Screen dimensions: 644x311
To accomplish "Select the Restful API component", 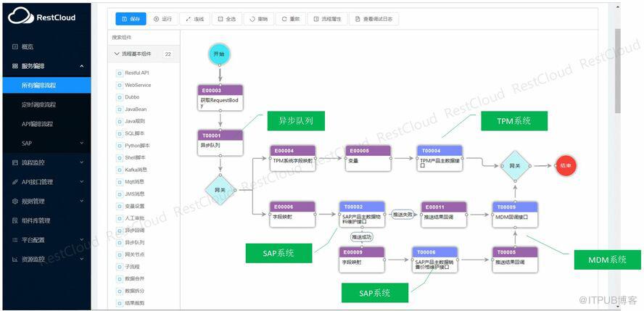I will 133,73.
